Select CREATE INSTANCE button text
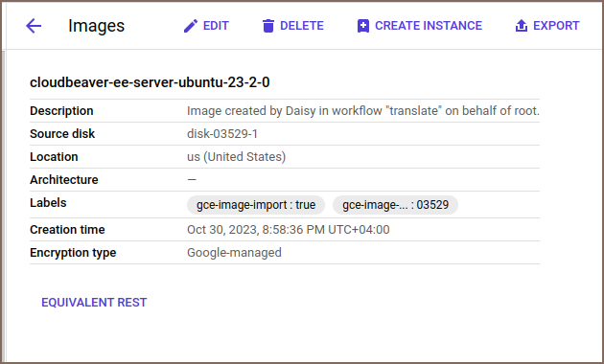This screenshot has width=604, height=364. click(x=429, y=26)
